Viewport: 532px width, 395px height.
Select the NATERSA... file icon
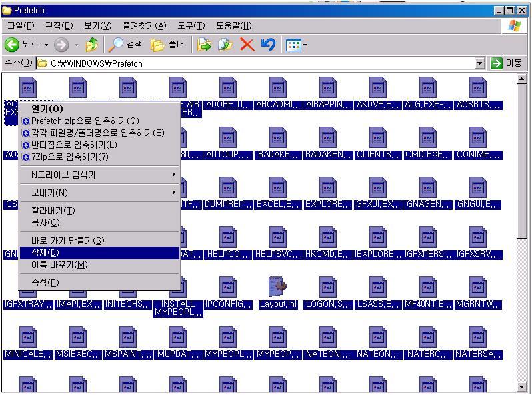point(478,337)
